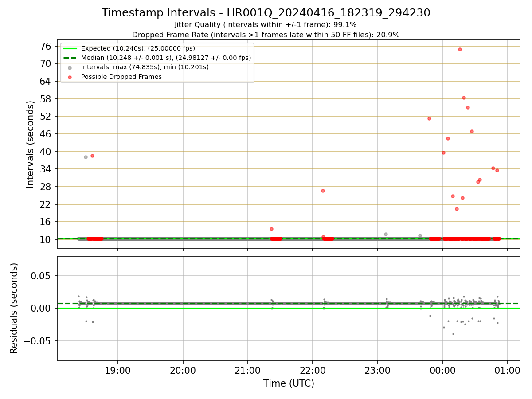
Task: Select the 'Jitter Quality' 99.1% subtitle line
Action: (x=266, y=25)
